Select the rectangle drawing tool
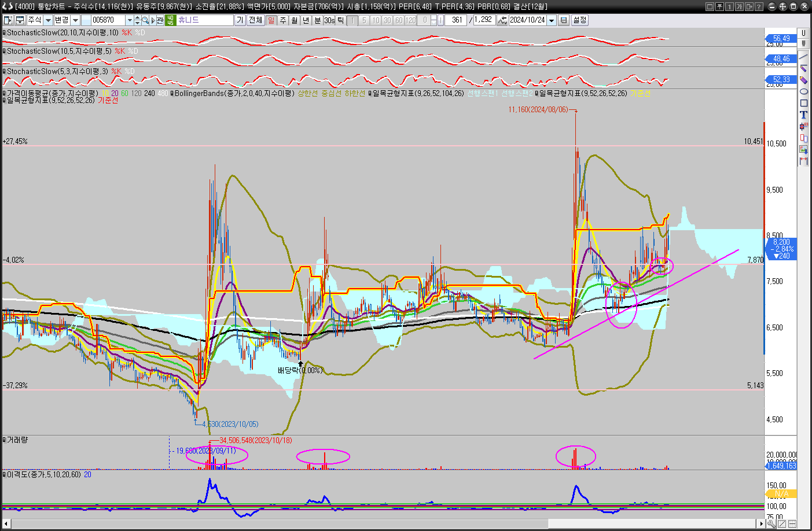Screen dimensions: 812x531 click(803, 103)
